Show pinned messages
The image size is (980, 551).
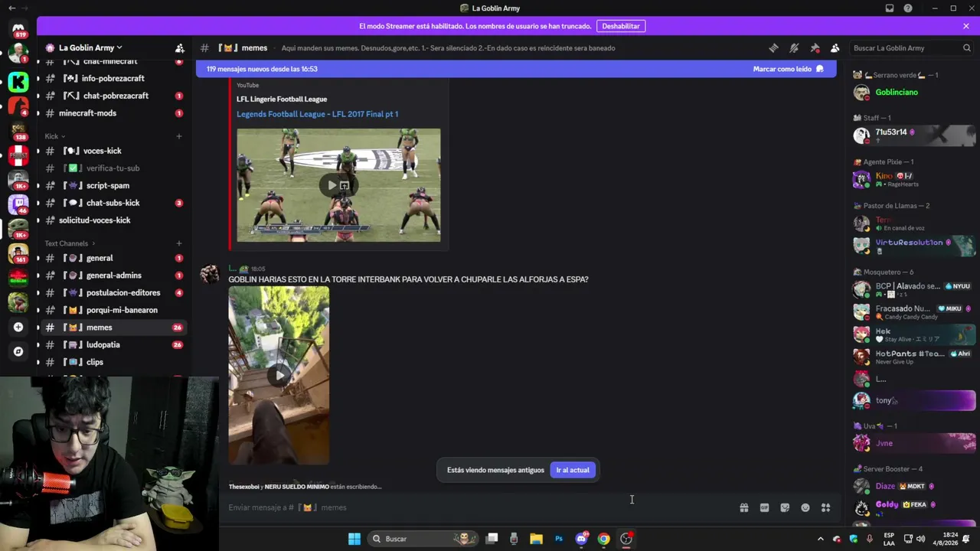[x=815, y=47]
